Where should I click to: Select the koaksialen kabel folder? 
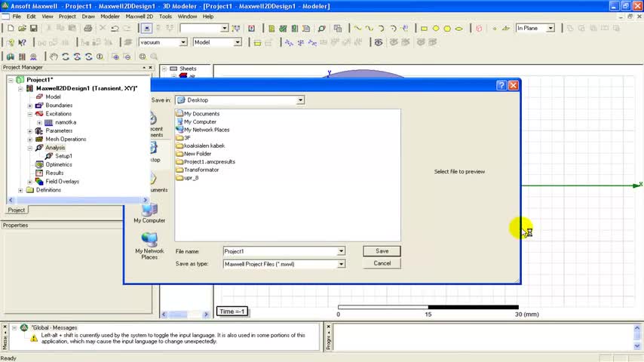pos(204,146)
